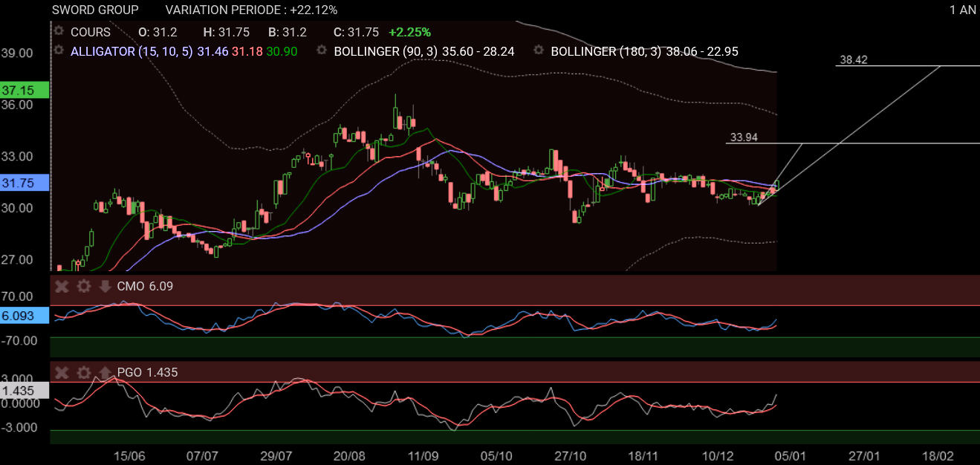Click the 38.42 target level label
This screenshot has height=465, width=980.
point(854,60)
